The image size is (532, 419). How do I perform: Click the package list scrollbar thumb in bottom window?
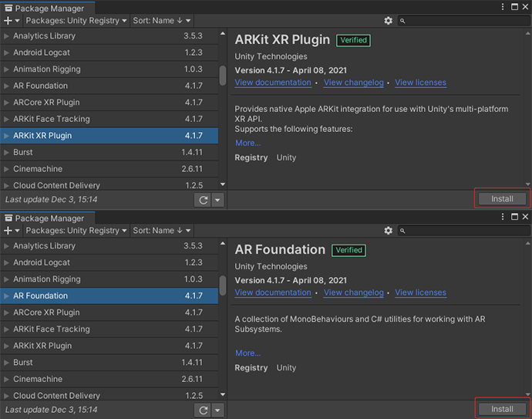223,286
